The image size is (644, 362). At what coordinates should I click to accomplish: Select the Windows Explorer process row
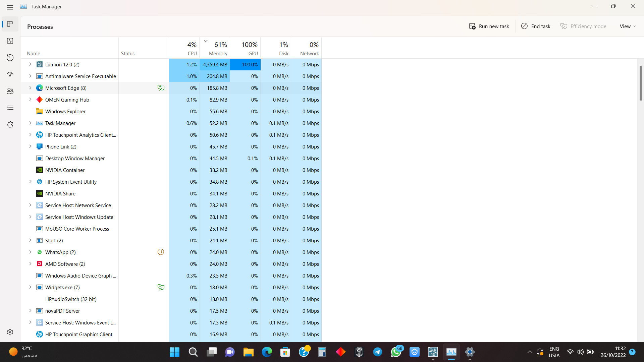click(x=171, y=111)
